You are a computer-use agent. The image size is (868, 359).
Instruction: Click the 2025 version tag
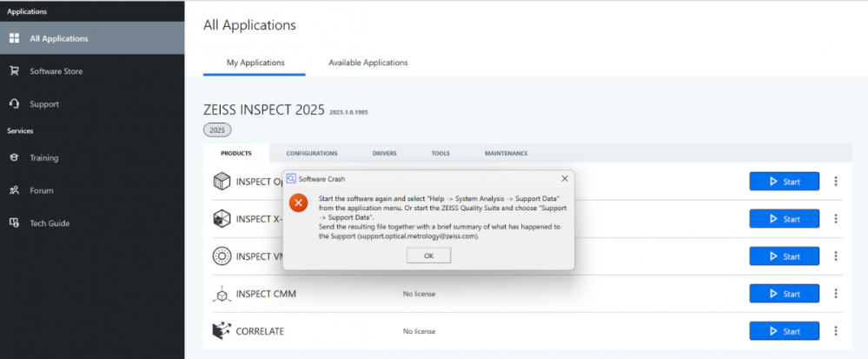pos(217,130)
